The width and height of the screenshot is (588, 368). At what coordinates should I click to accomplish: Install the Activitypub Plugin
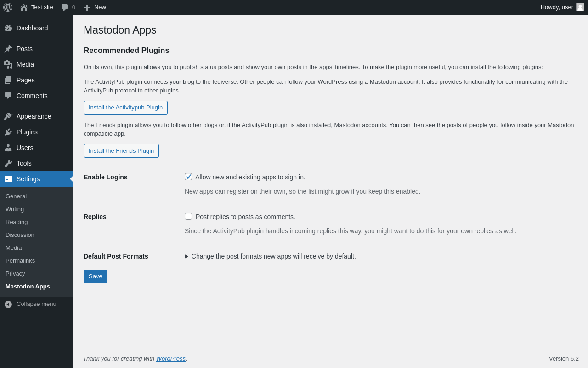(125, 108)
